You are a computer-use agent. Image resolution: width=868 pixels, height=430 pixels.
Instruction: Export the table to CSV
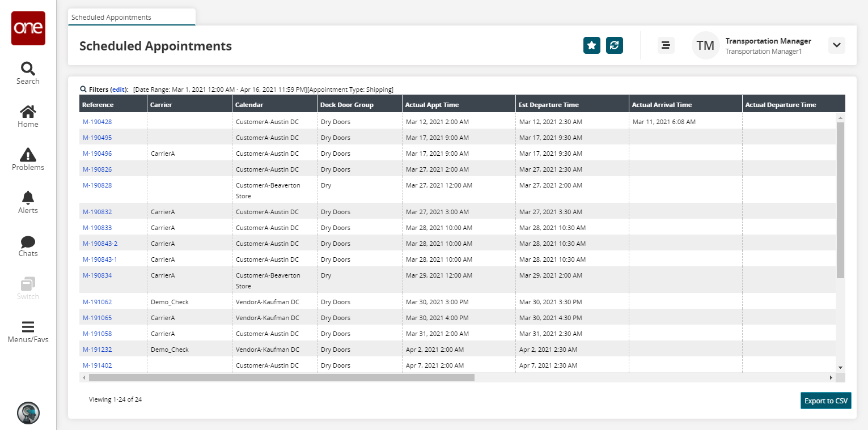(x=826, y=401)
